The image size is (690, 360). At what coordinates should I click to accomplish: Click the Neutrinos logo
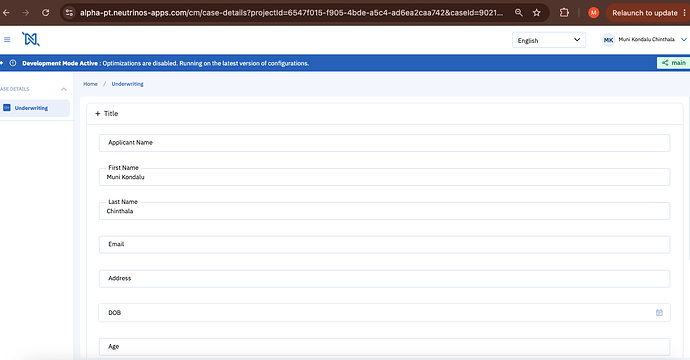coord(31,39)
